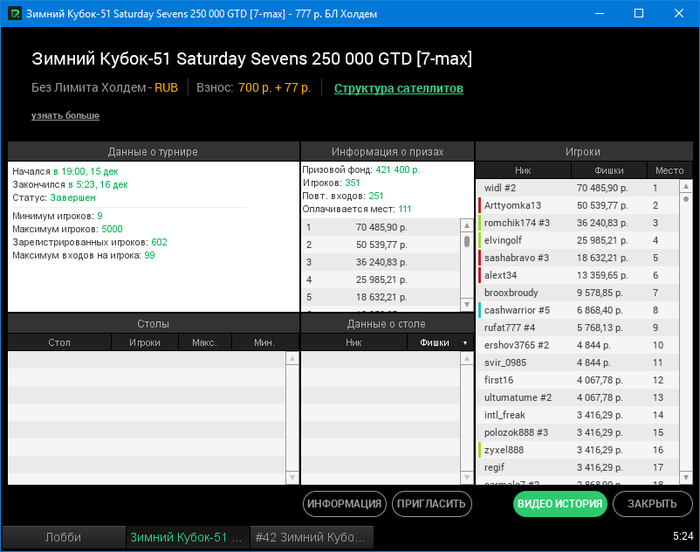
Task: Select player intl_freak
Action: click(578, 415)
